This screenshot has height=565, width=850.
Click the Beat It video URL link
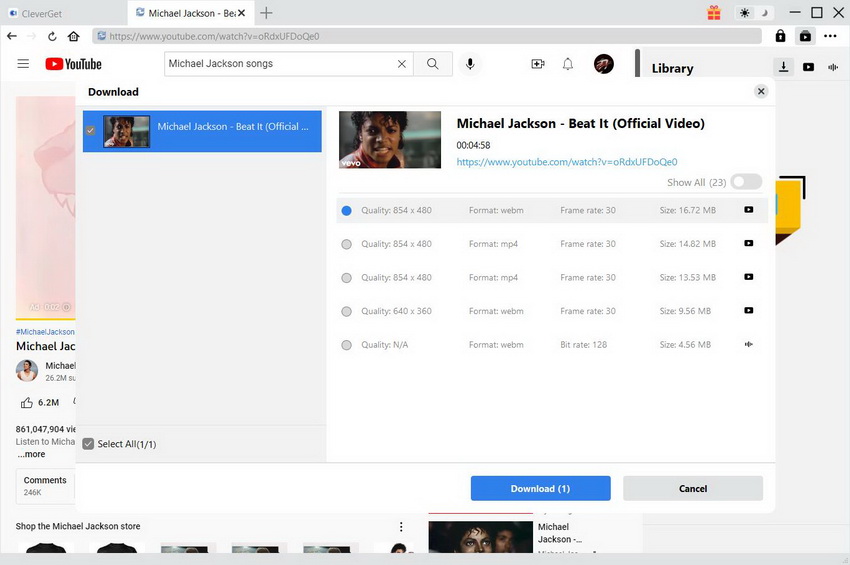click(x=566, y=162)
